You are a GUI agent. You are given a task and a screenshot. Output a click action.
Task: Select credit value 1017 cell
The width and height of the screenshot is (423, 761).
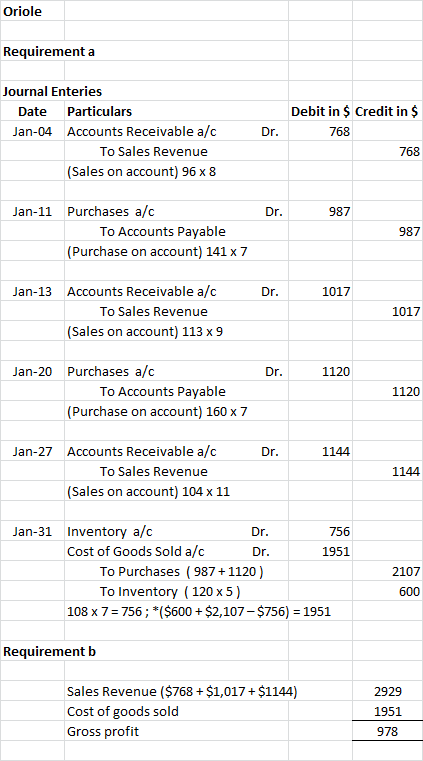point(387,311)
